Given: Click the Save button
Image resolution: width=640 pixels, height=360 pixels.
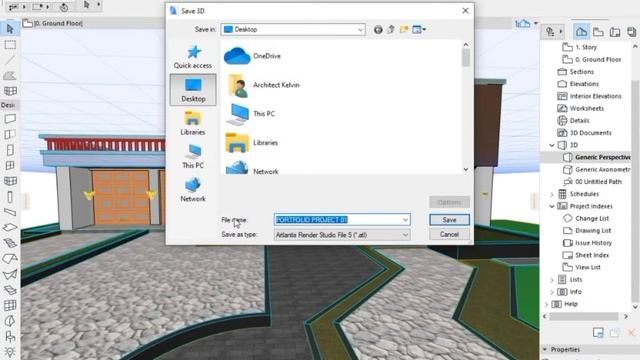Looking at the screenshot, I should [x=449, y=220].
